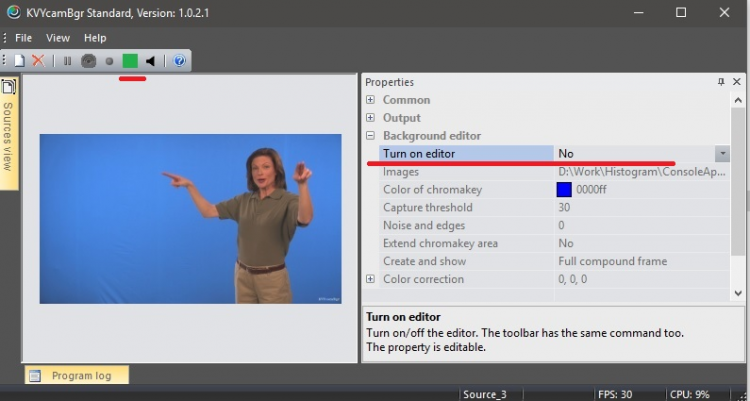Pin the Properties panel
The height and width of the screenshot is (401, 750).
click(722, 82)
